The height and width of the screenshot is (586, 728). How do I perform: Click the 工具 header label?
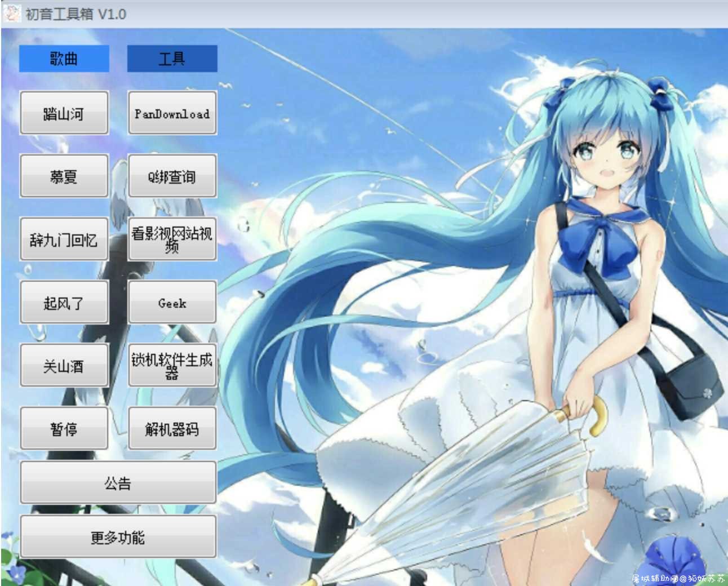[172, 59]
